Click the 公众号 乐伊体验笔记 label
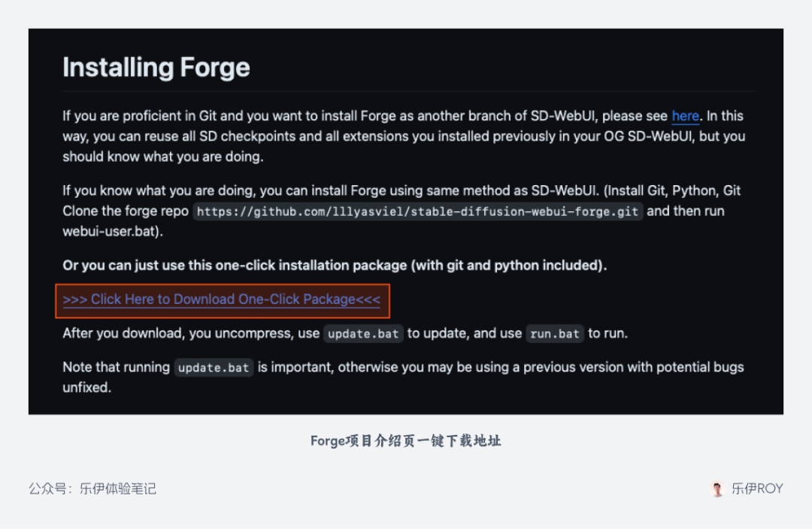Image resolution: width=812 pixels, height=529 pixels. (x=92, y=488)
